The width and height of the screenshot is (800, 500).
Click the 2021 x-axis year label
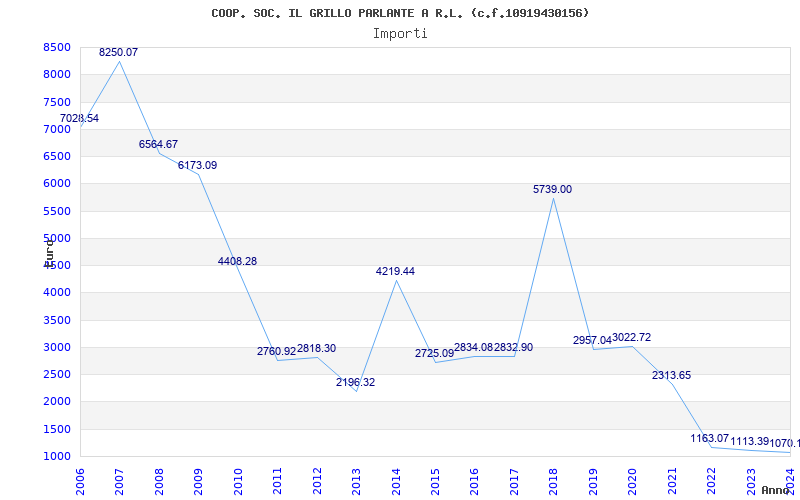pyautogui.click(x=672, y=482)
